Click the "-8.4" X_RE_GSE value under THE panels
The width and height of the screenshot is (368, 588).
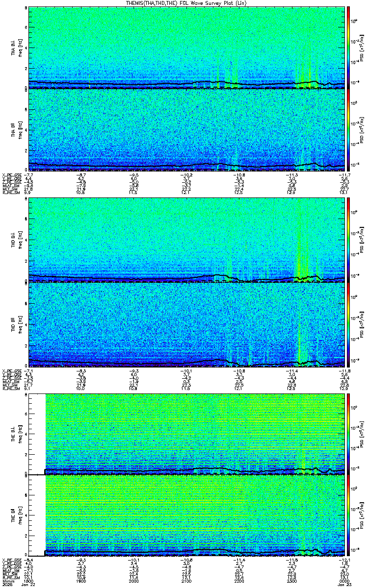(x=29, y=559)
